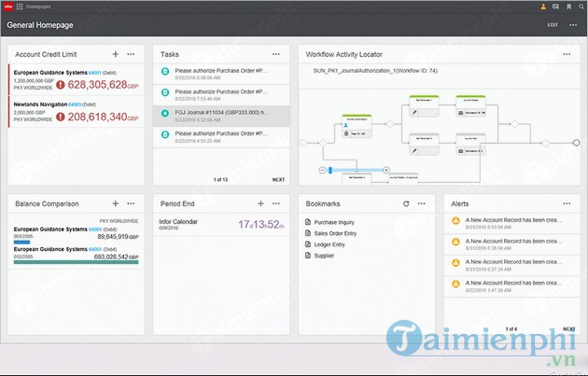This screenshot has height=376, width=588.
Task: Open the Purchase Inquiry bookmark
Action: (334, 222)
